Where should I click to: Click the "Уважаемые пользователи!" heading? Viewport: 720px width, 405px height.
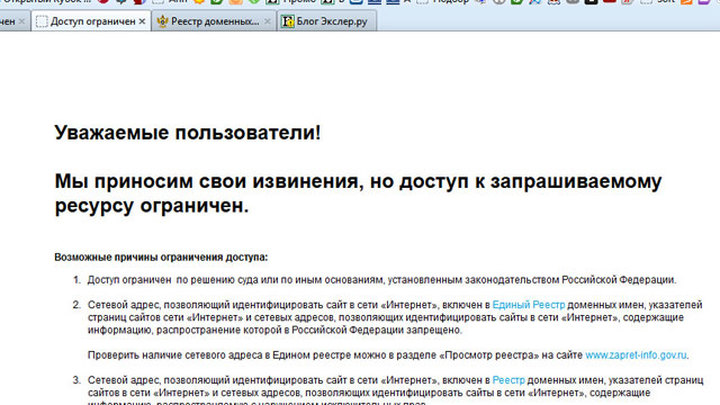coord(188,133)
